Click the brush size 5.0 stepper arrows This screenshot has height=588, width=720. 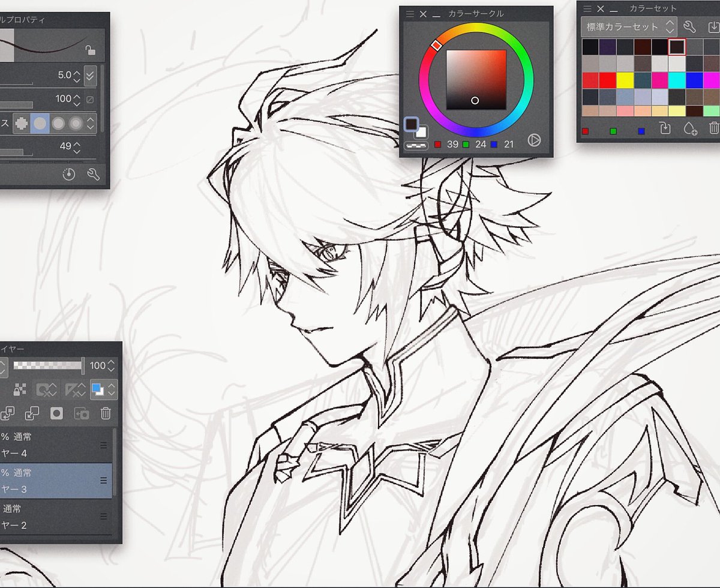tap(77, 76)
